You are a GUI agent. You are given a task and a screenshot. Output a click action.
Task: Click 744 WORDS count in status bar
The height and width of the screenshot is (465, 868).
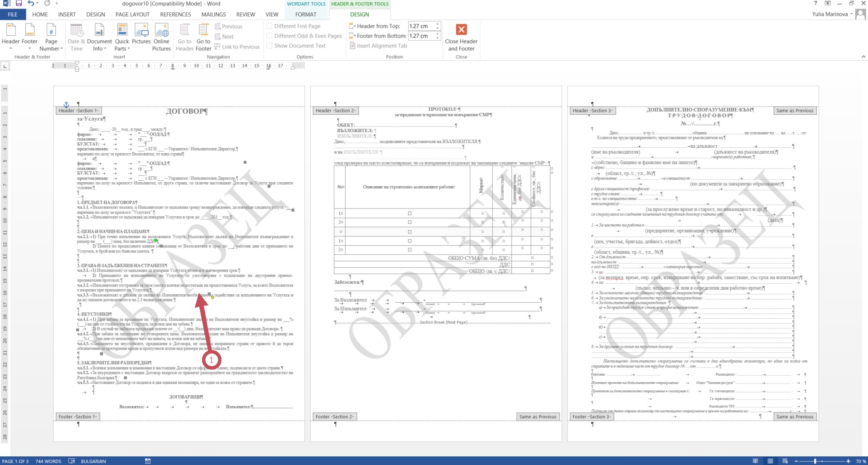click(48, 461)
